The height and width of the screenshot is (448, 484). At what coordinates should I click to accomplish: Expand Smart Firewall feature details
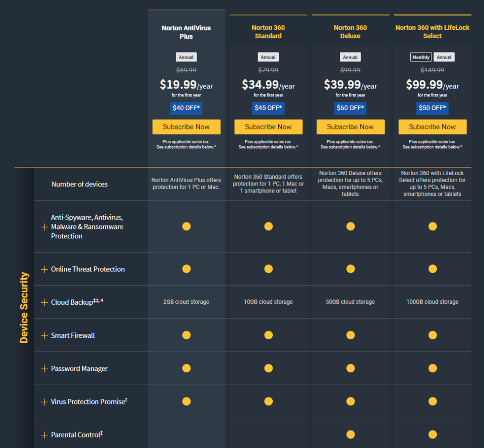click(x=44, y=335)
